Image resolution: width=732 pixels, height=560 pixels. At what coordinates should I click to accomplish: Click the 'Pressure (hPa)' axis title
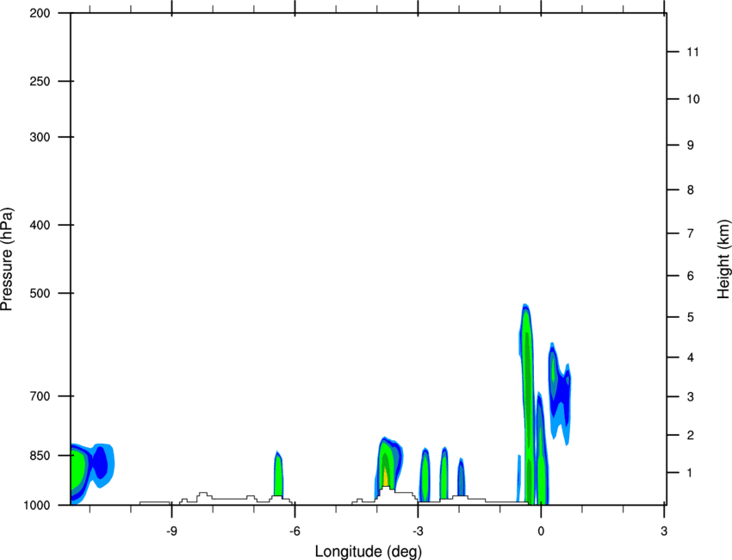tap(7, 259)
